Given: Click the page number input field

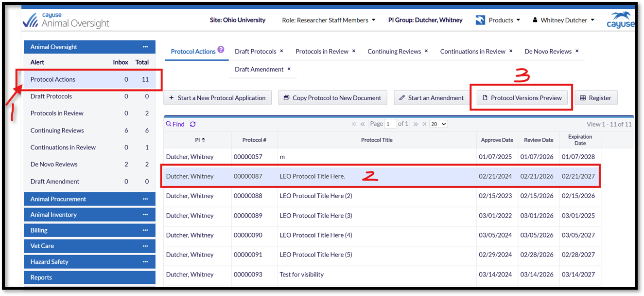Looking at the screenshot, I should tap(391, 124).
